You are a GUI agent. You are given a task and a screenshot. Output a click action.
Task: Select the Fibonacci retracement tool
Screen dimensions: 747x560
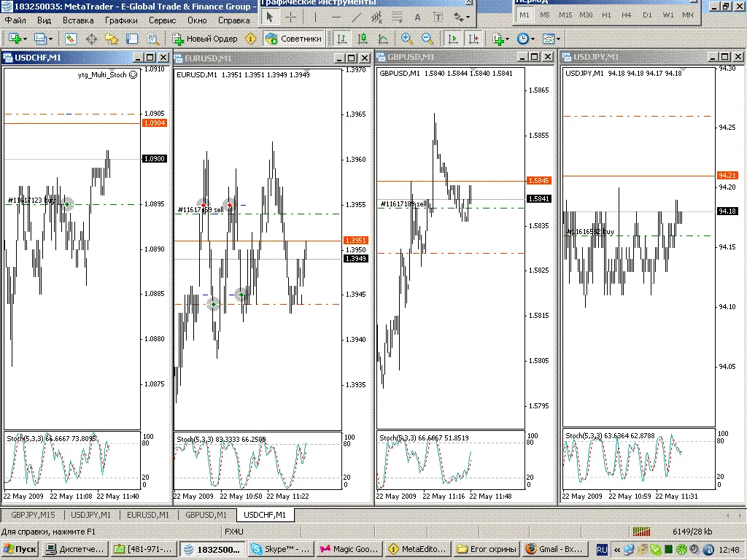coord(397,16)
